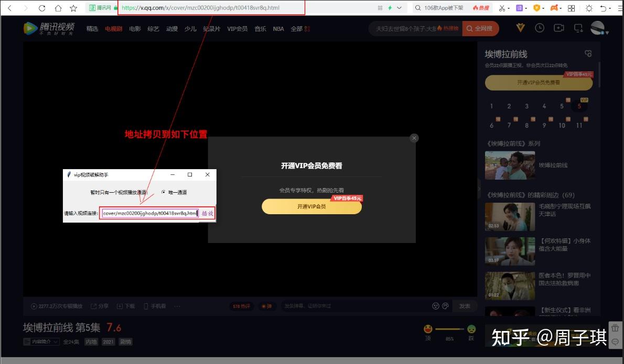Click the 发表 post button
The width and height of the screenshot is (624, 364).
pyautogui.click(x=465, y=306)
